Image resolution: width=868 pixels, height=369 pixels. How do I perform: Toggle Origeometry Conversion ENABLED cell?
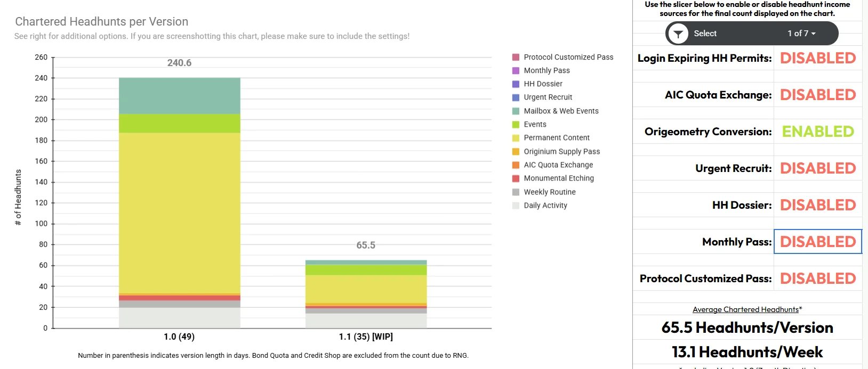click(x=818, y=132)
